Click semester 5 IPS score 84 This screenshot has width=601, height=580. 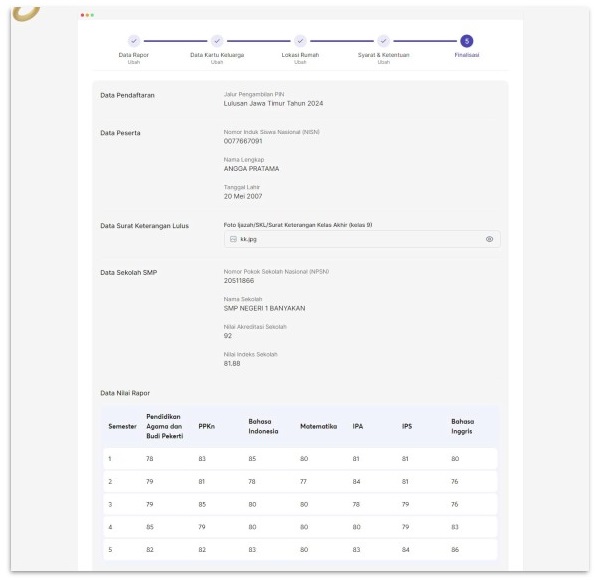coord(406,550)
